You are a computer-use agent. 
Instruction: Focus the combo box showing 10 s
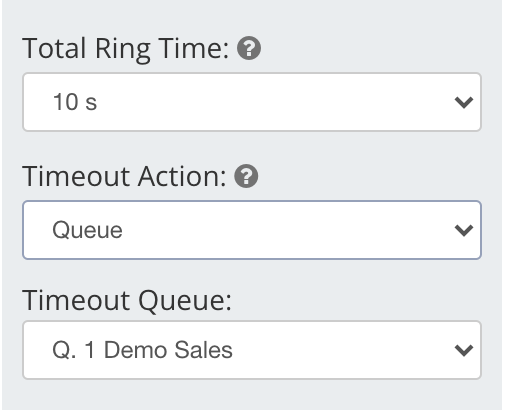tap(252, 102)
